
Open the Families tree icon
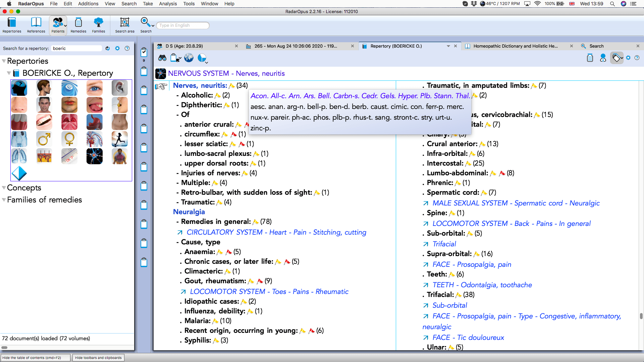98,25
